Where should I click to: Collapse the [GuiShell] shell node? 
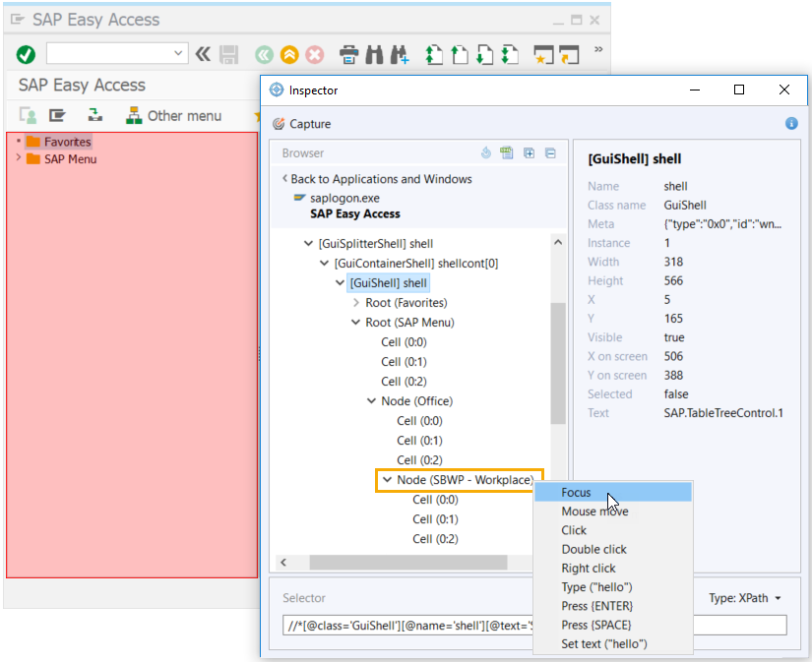coord(340,282)
